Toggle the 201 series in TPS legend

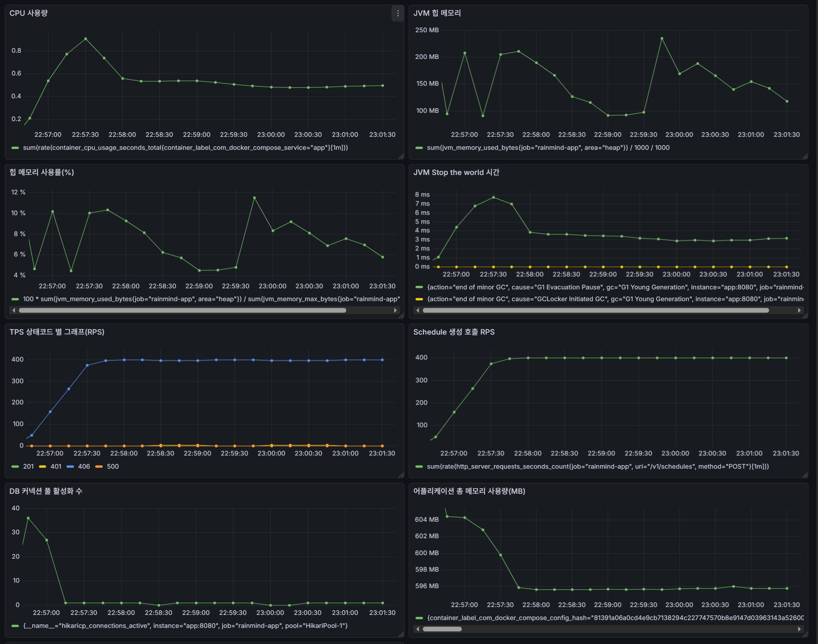point(28,466)
